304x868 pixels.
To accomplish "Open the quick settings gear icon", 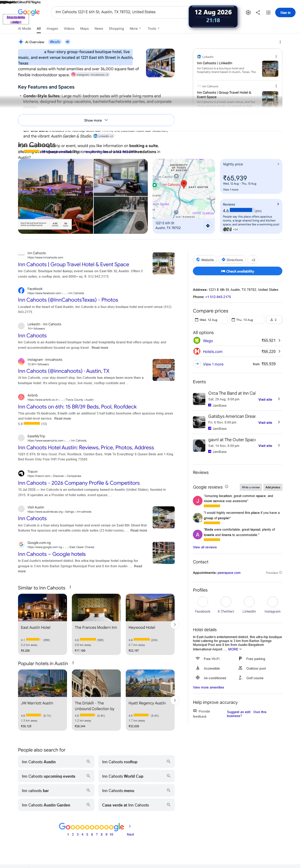I will [248, 13].
